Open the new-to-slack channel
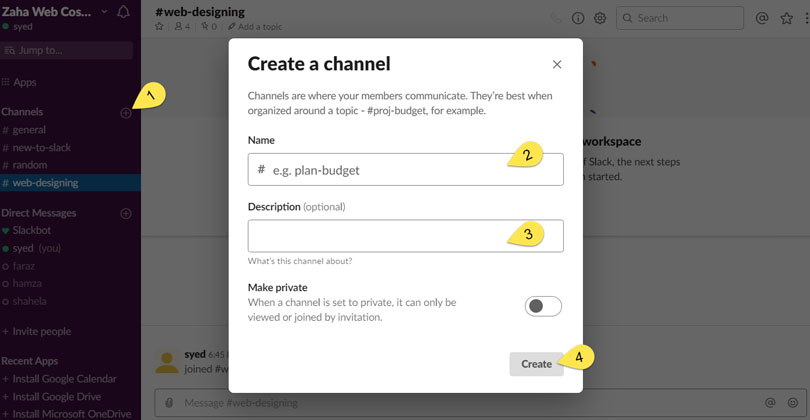This screenshot has width=810, height=420. pos(36,148)
